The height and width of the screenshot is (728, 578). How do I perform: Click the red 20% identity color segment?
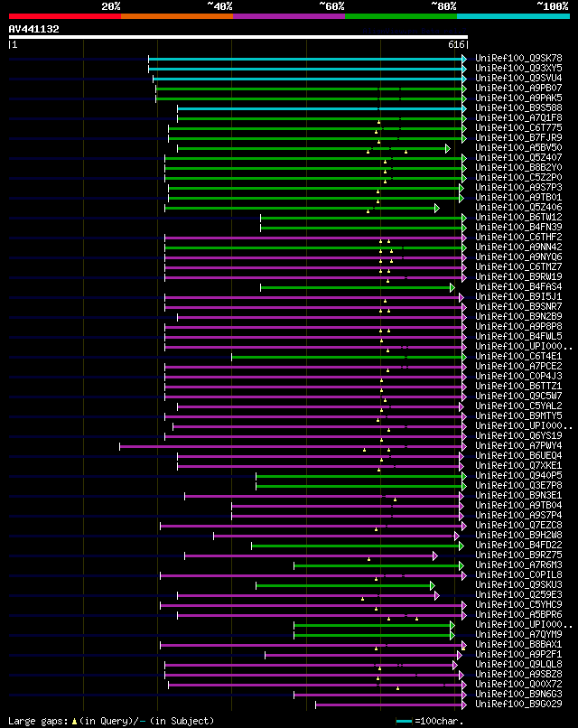65,16
